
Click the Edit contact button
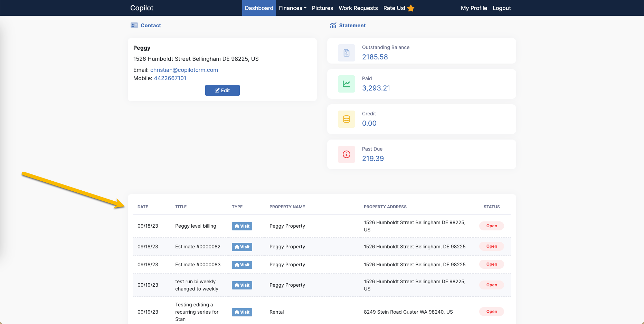click(x=222, y=90)
